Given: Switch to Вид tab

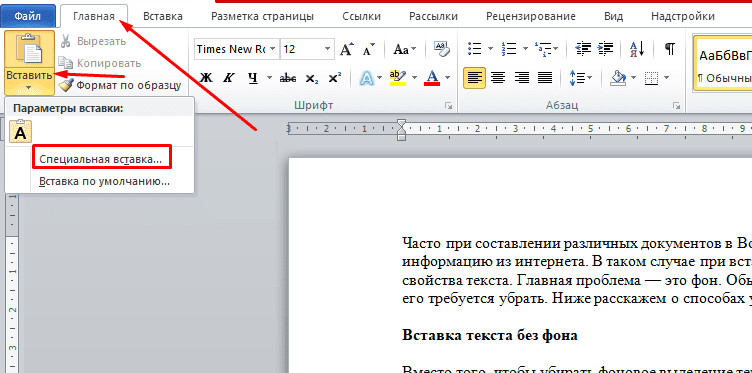Looking at the screenshot, I should [613, 16].
